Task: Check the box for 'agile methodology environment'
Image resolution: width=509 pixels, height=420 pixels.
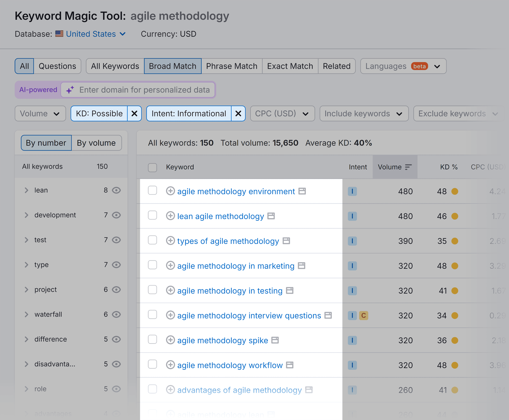Action: click(x=152, y=190)
